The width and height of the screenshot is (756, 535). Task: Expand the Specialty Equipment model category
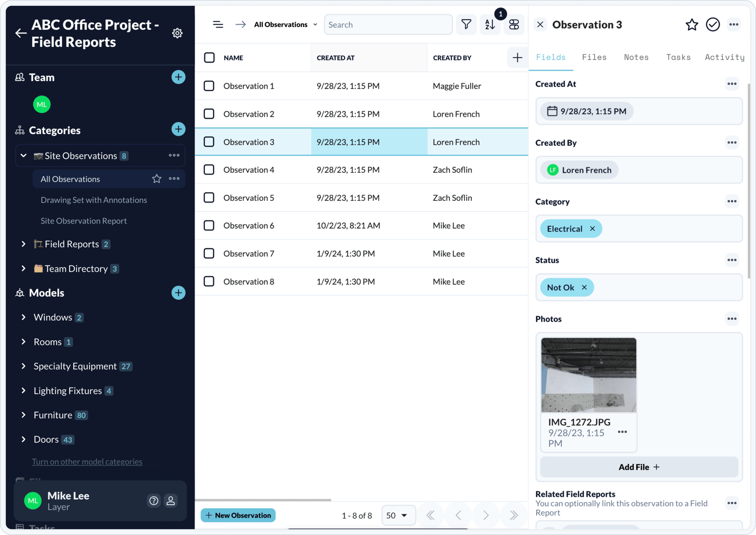[x=23, y=366]
